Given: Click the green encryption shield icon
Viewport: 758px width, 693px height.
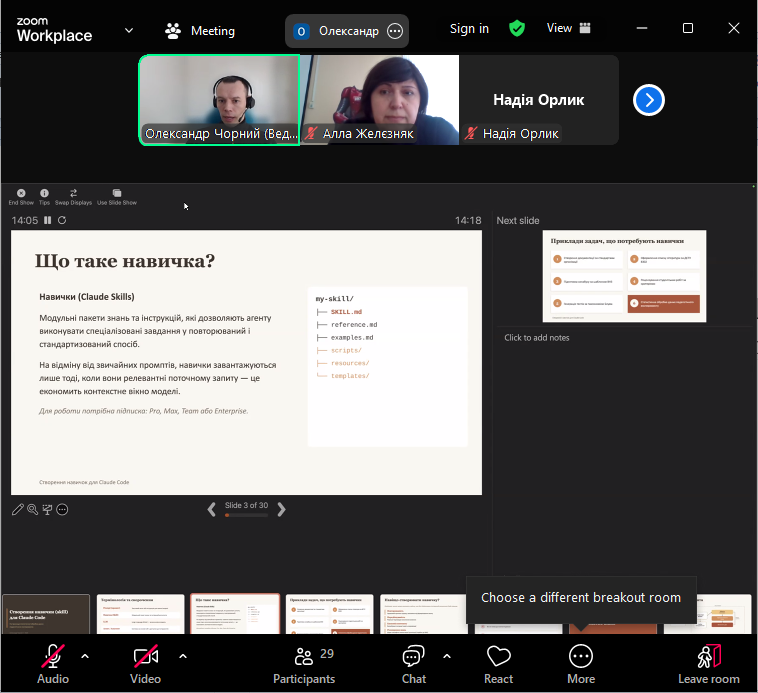Looking at the screenshot, I should coord(517,29).
